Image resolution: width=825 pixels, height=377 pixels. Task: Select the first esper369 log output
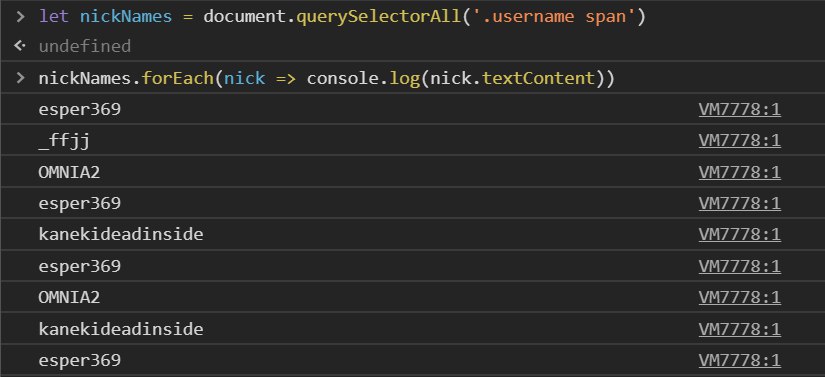click(79, 110)
